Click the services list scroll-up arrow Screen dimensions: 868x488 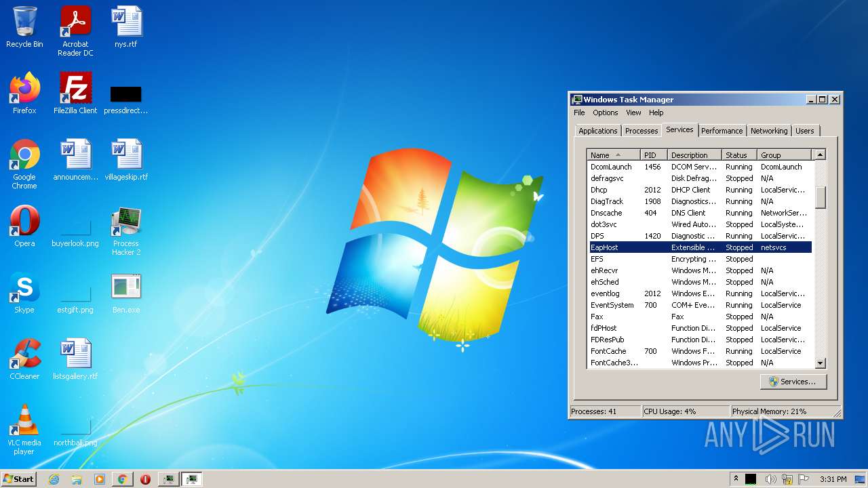[820, 155]
